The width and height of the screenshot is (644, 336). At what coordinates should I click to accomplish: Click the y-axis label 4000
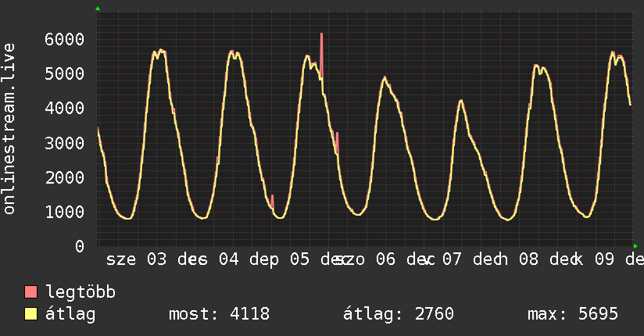65,109
